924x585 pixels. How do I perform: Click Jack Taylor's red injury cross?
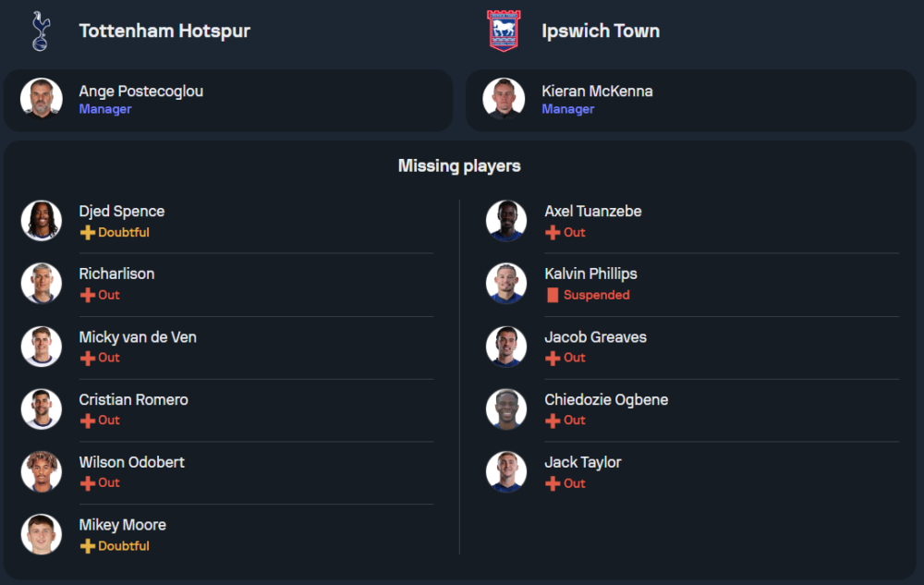553,483
